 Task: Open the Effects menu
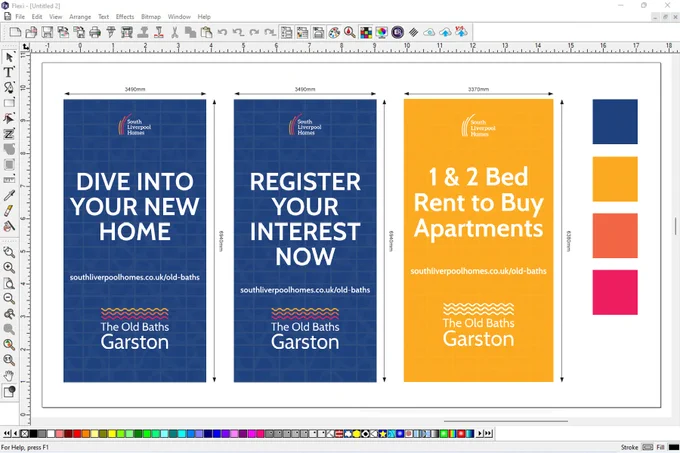coord(125,16)
